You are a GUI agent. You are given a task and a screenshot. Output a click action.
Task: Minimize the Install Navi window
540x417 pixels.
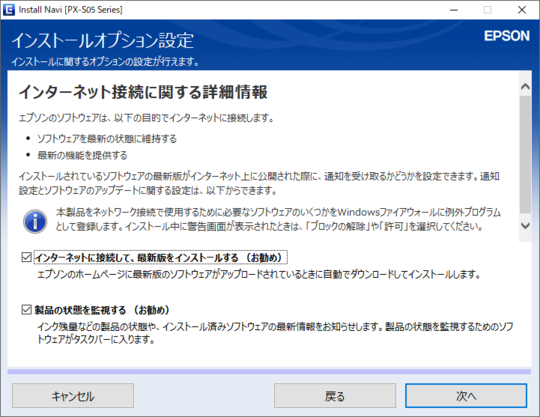pyautogui.click(x=454, y=10)
